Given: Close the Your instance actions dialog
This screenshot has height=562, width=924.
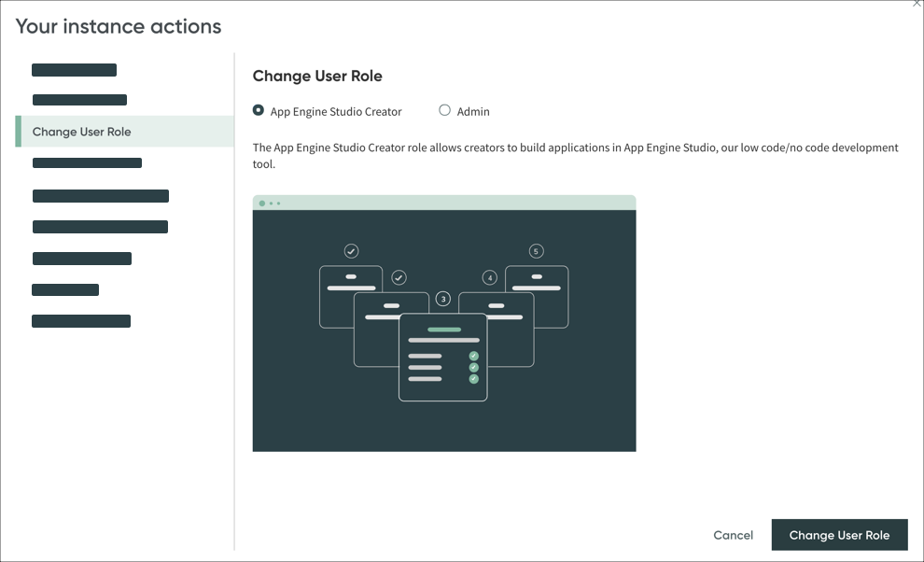Looking at the screenshot, I should 916,5.
